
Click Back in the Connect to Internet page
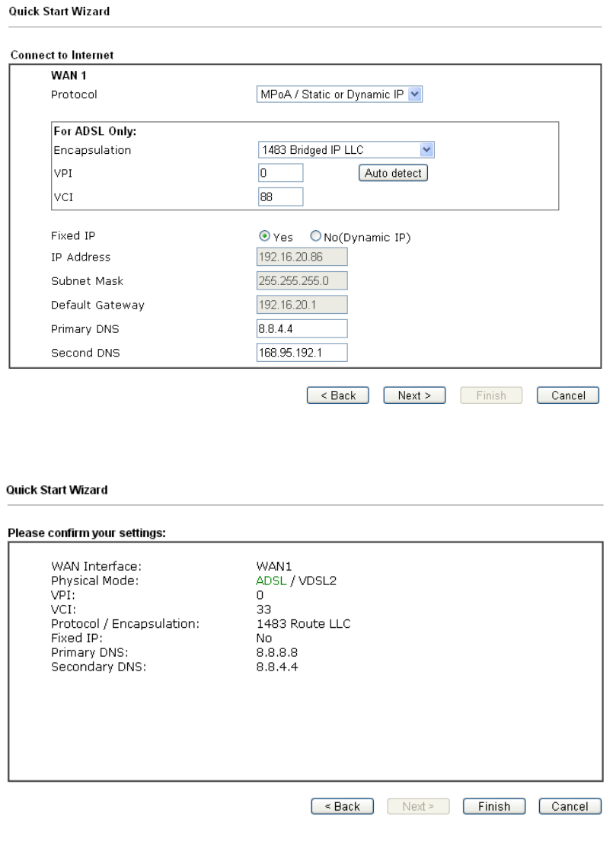(x=338, y=395)
